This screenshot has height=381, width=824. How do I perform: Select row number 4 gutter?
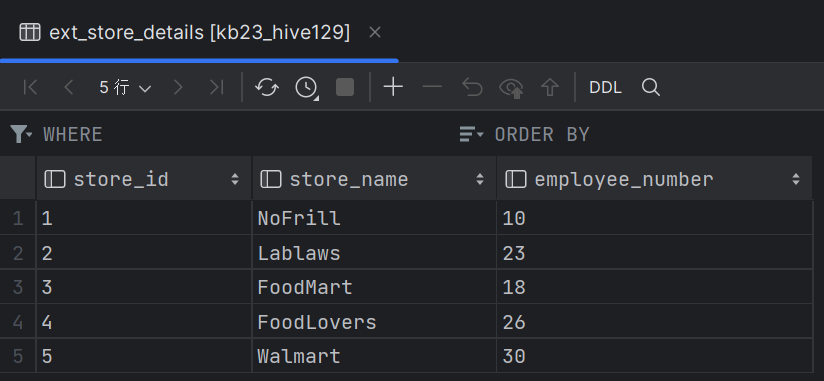tap(18, 322)
